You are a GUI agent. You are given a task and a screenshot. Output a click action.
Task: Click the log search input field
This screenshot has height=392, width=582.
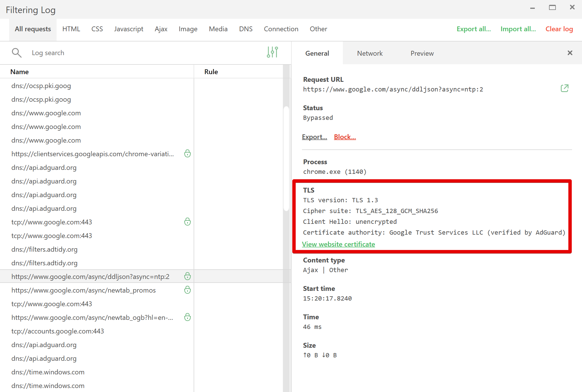(x=145, y=52)
